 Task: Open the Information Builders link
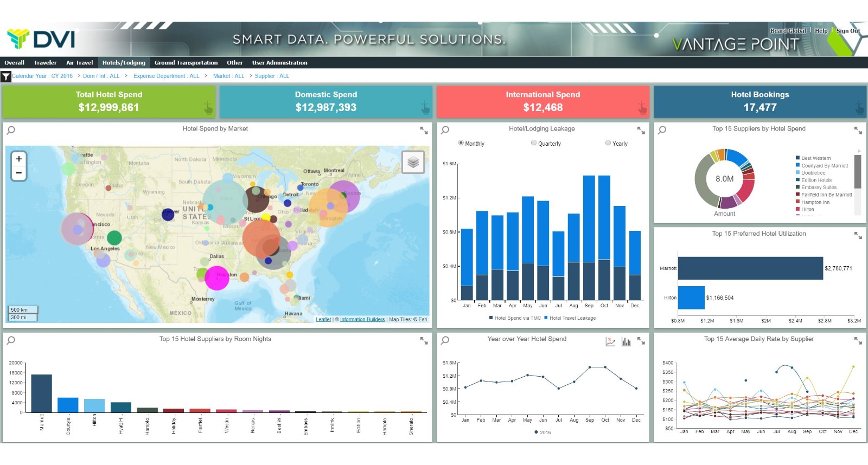coord(362,319)
